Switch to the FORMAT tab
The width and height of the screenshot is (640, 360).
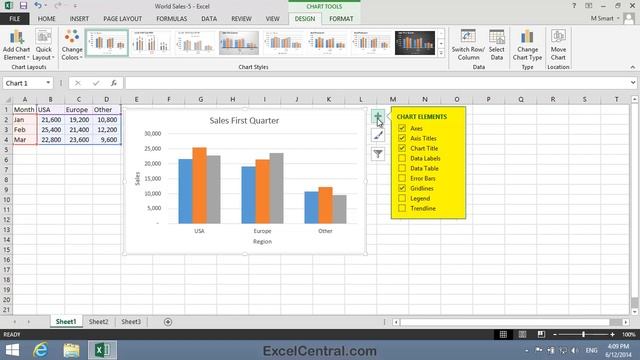pos(341,19)
